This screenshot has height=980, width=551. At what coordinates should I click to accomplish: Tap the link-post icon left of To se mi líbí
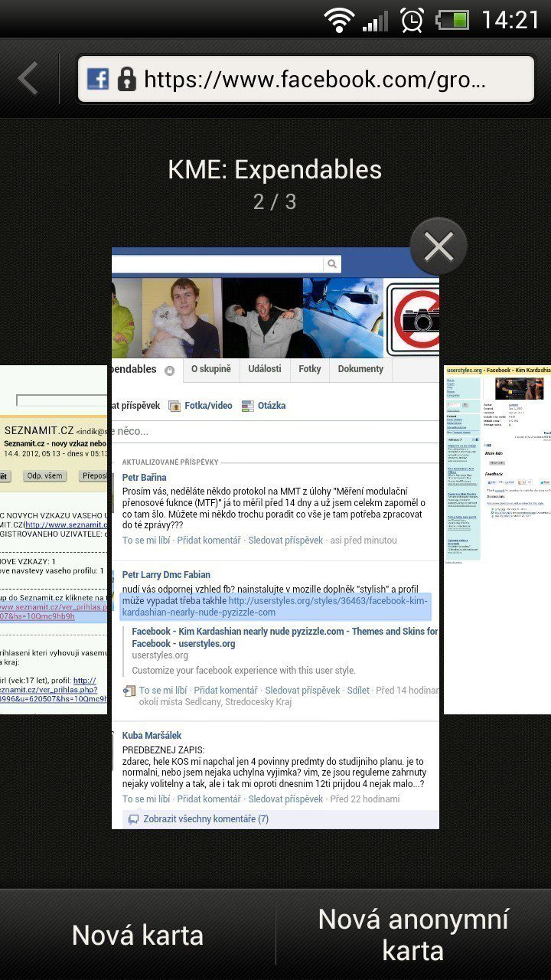click(x=129, y=691)
